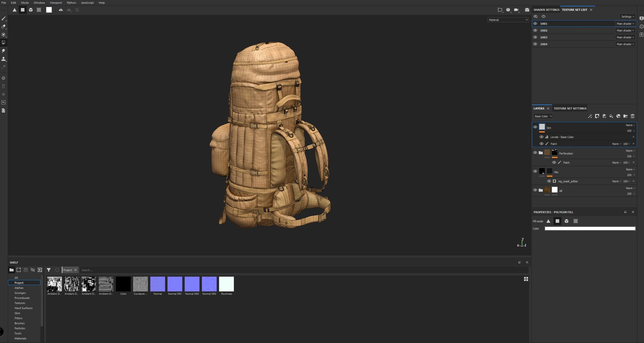644x343 pixels.
Task: Open the camera screenshot icon above viewport
Action: [x=527, y=10]
